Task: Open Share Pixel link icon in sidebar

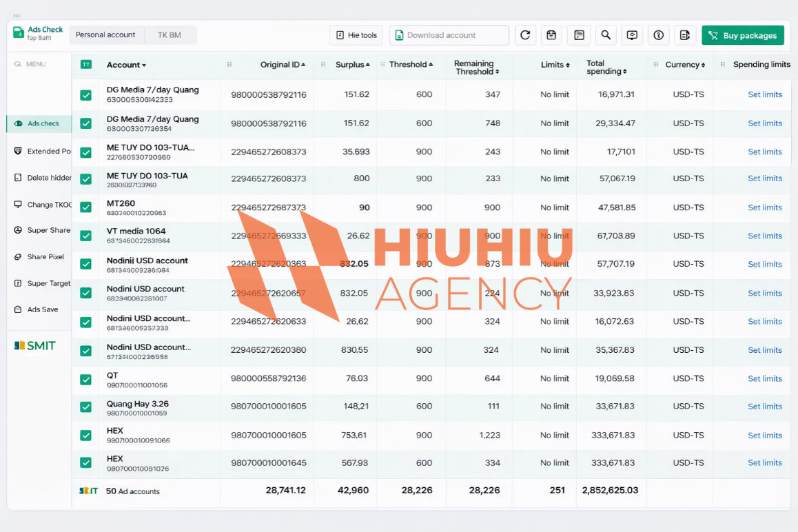Action: click(x=18, y=256)
